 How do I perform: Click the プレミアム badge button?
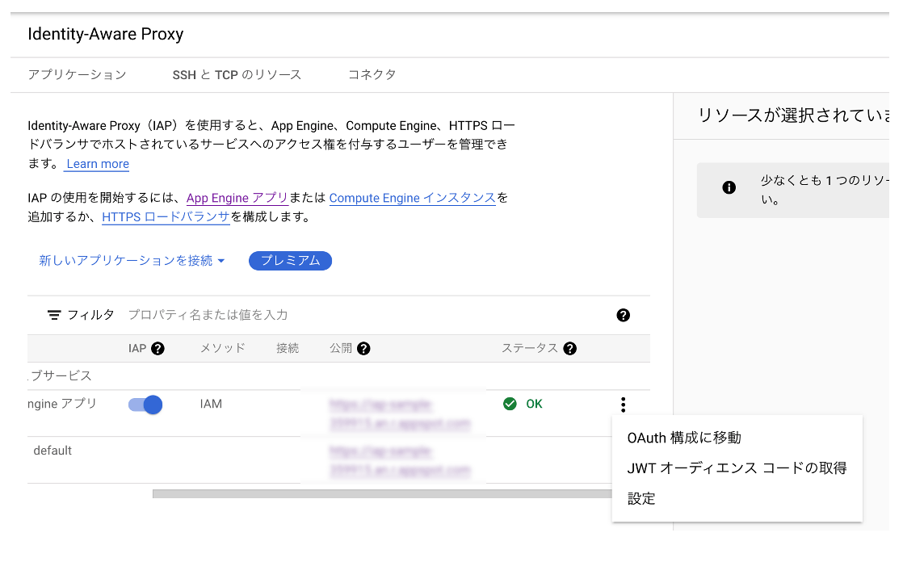290,260
